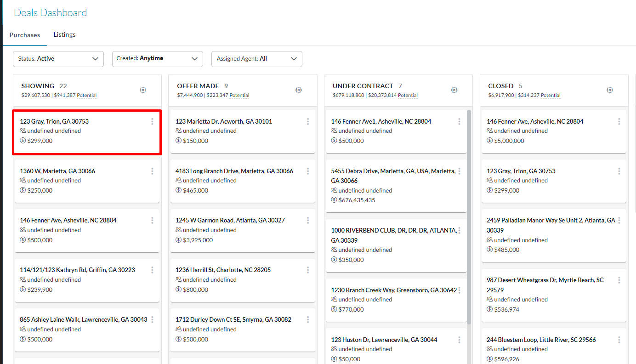Click Potential link under Showing column
Image resolution: width=636 pixels, height=364 pixels.
(x=87, y=96)
